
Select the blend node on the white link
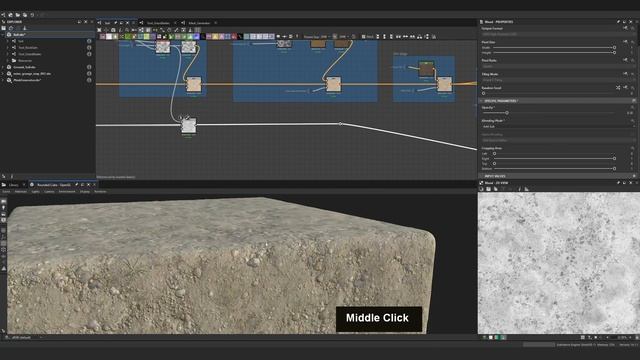click(189, 125)
